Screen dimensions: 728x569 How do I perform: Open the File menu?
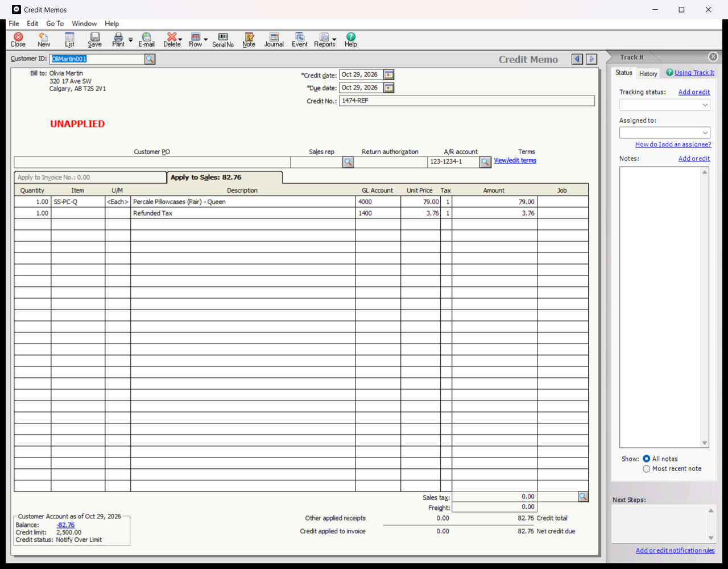tap(14, 23)
